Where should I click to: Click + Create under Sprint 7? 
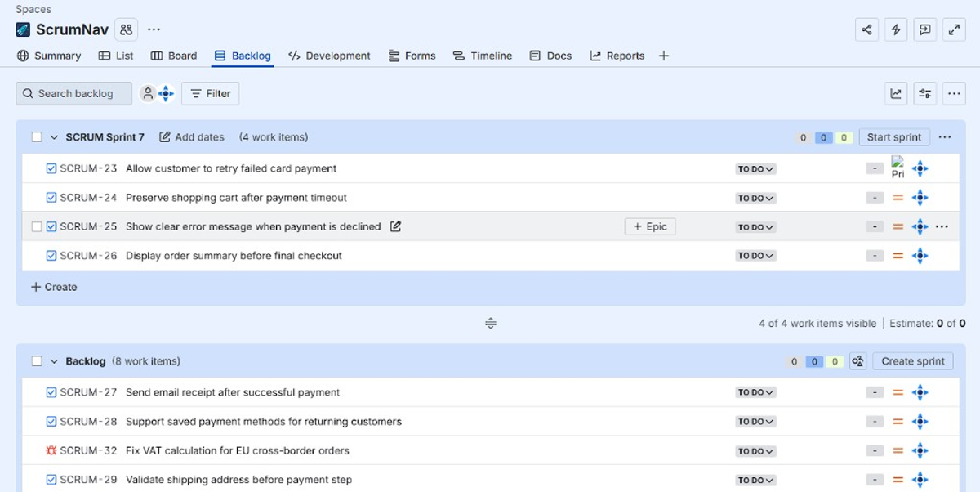click(x=54, y=287)
